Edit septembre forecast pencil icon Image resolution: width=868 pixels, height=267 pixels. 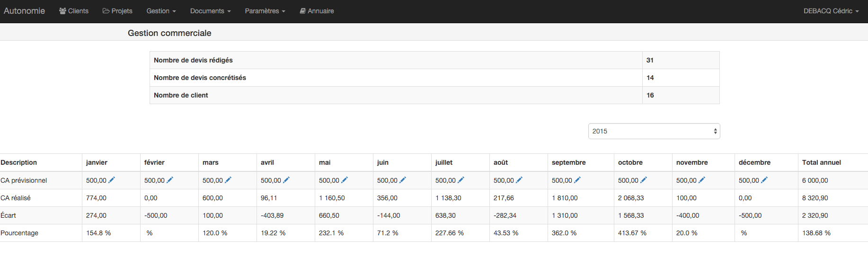click(x=577, y=180)
